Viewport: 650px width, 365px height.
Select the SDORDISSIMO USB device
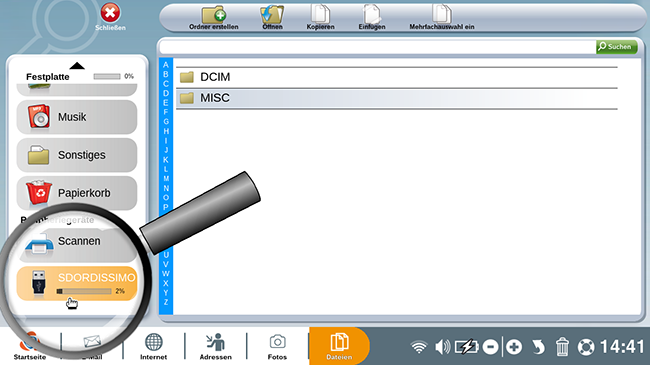click(x=77, y=283)
